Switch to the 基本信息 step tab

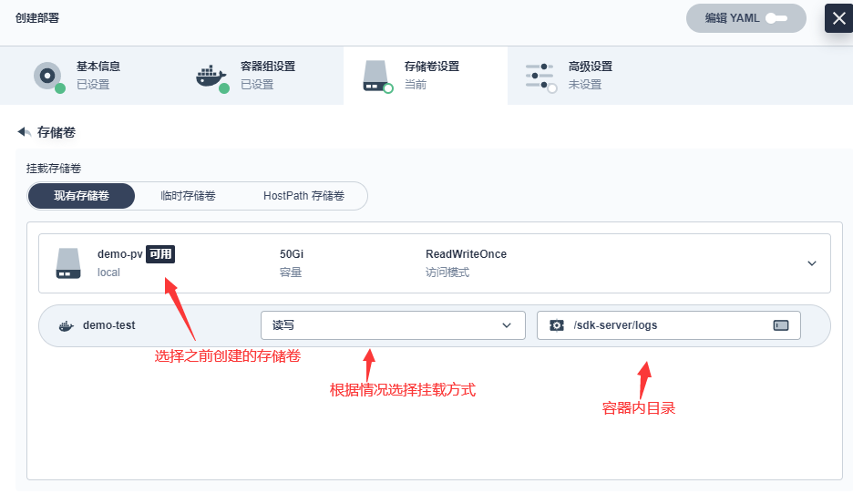[98, 75]
